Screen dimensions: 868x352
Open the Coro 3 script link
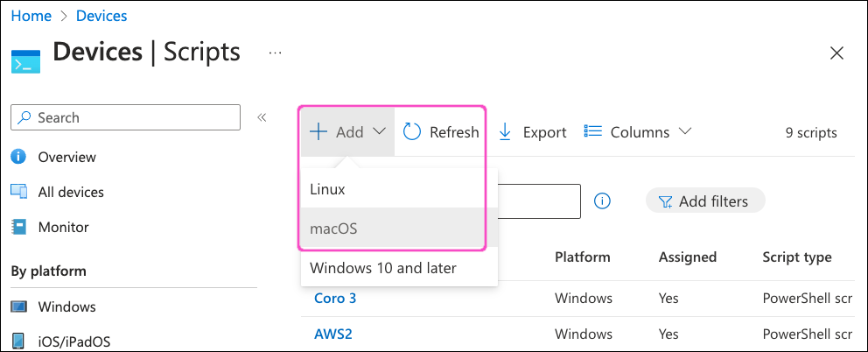pos(335,298)
